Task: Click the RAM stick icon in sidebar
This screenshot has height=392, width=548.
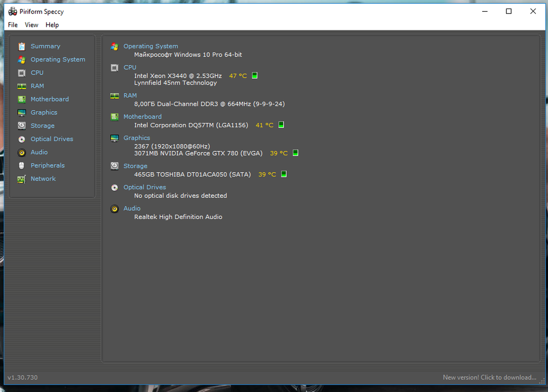Action: pos(21,86)
